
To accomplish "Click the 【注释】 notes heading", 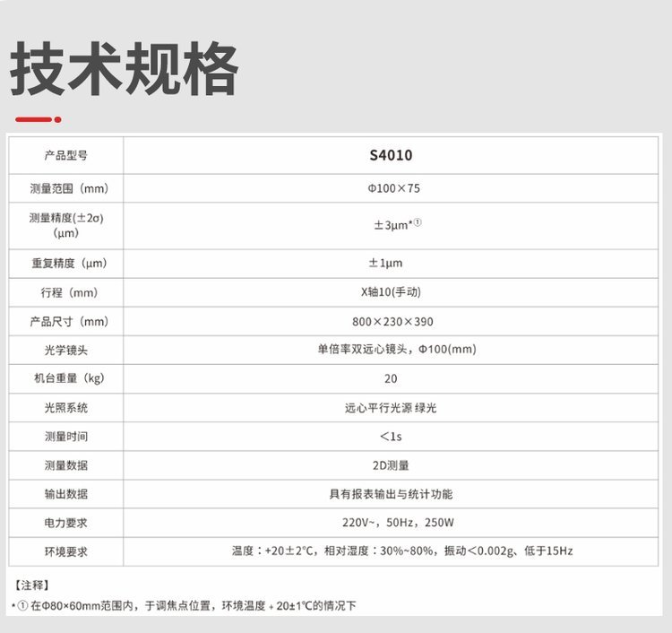I will [32, 585].
